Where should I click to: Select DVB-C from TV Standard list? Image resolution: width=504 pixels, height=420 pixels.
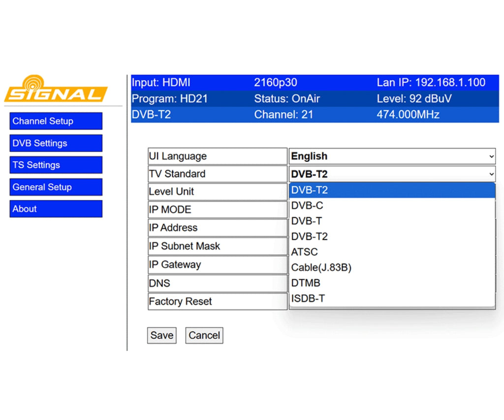pyautogui.click(x=392, y=205)
